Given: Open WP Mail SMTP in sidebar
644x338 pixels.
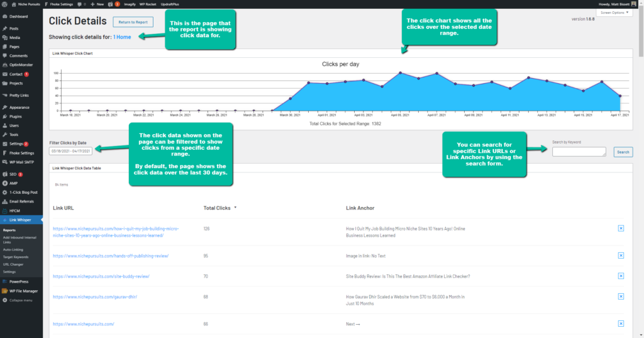Looking at the screenshot, I should coord(22,162).
